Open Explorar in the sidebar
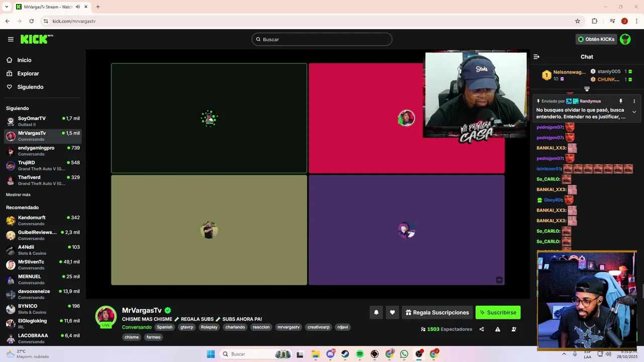The width and height of the screenshot is (644, 362). tap(43, 73)
